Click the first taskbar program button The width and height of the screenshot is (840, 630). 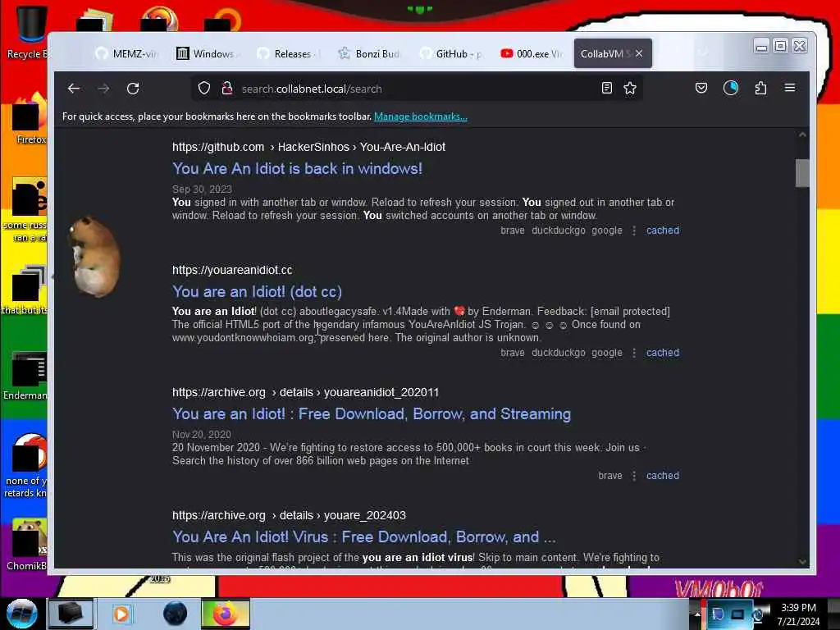(71, 614)
